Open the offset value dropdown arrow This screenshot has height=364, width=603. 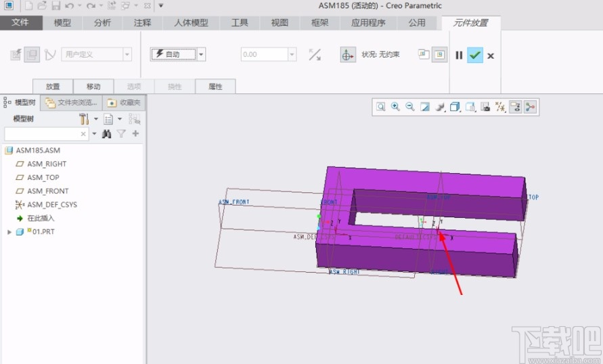(292, 55)
